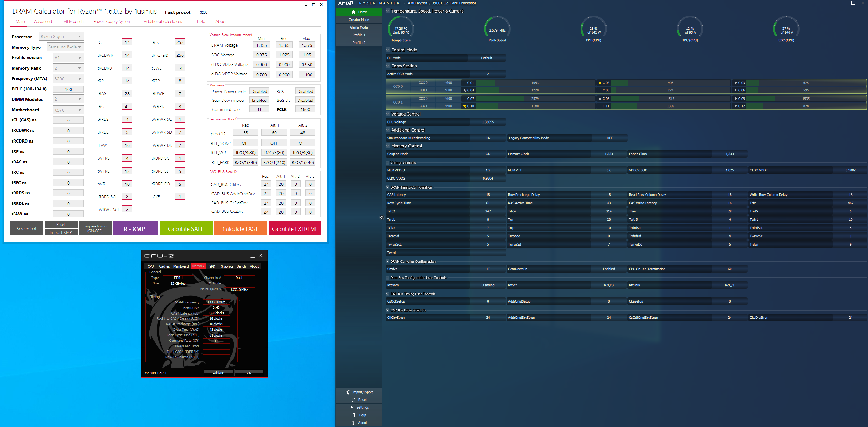Click the dot marker on core C 06
The width and height of the screenshot is (868, 427).
click(x=735, y=90)
